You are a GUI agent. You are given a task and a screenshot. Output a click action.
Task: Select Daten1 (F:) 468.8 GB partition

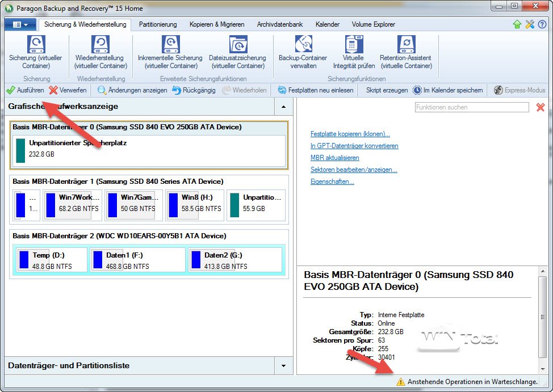(x=137, y=260)
